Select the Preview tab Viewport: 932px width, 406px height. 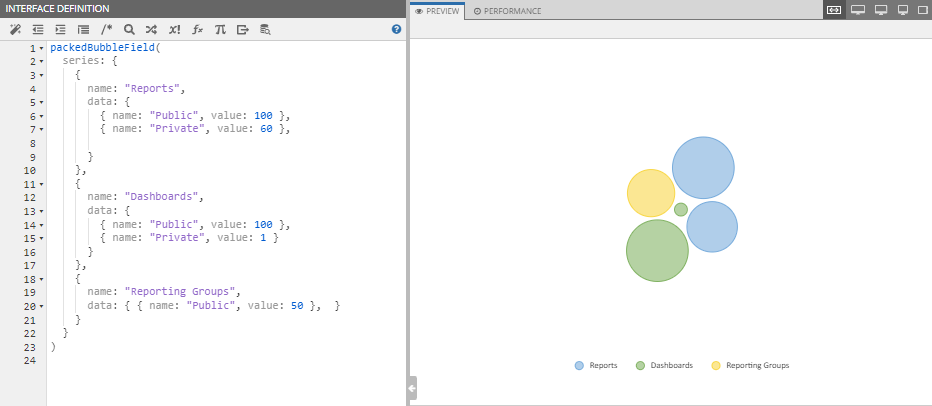436,11
